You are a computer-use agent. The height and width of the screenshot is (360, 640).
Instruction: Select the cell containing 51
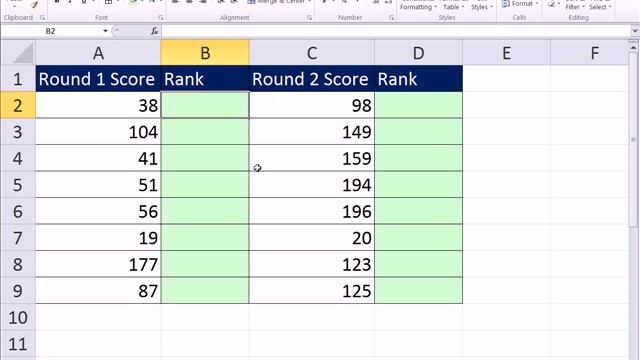[x=98, y=185]
